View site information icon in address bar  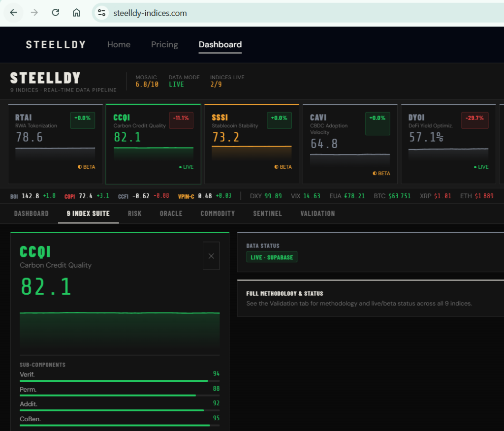101,13
